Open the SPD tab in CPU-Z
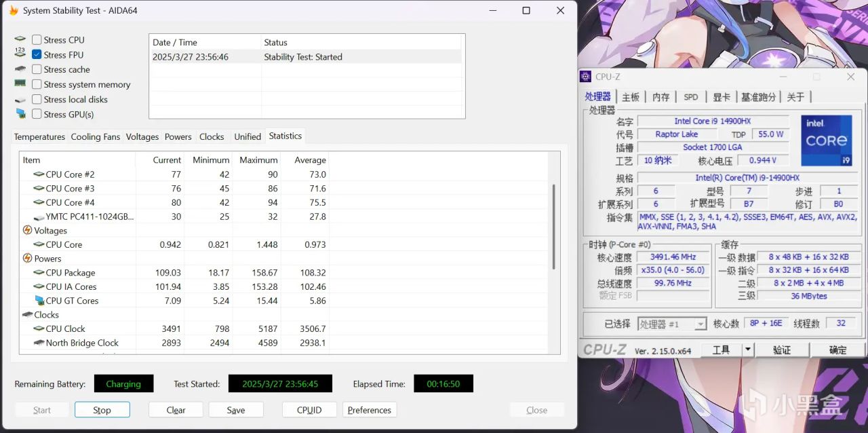Image resolution: width=868 pixels, height=433 pixels. pos(691,97)
